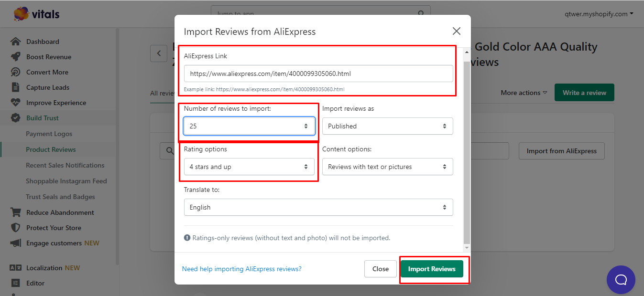The width and height of the screenshot is (644, 296).
Task: Close the Import Reviews dialog with X
Action: pos(457,31)
